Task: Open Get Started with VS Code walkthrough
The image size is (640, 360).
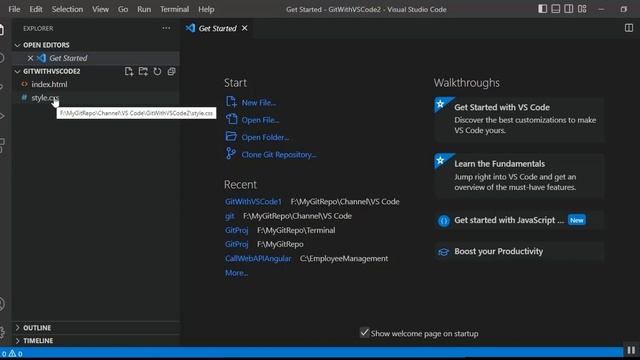Action: click(x=519, y=119)
